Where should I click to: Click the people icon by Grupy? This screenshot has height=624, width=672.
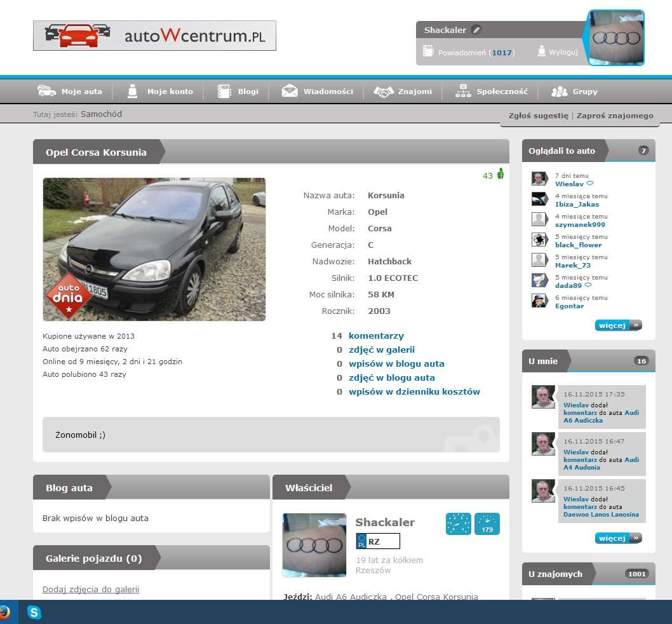tap(560, 92)
